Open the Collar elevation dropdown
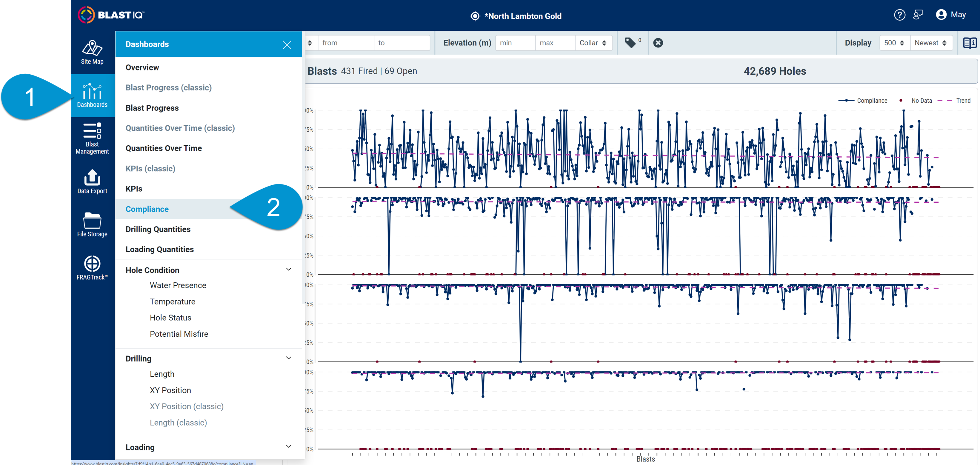Viewport: 980px width, 465px height. pyautogui.click(x=593, y=43)
